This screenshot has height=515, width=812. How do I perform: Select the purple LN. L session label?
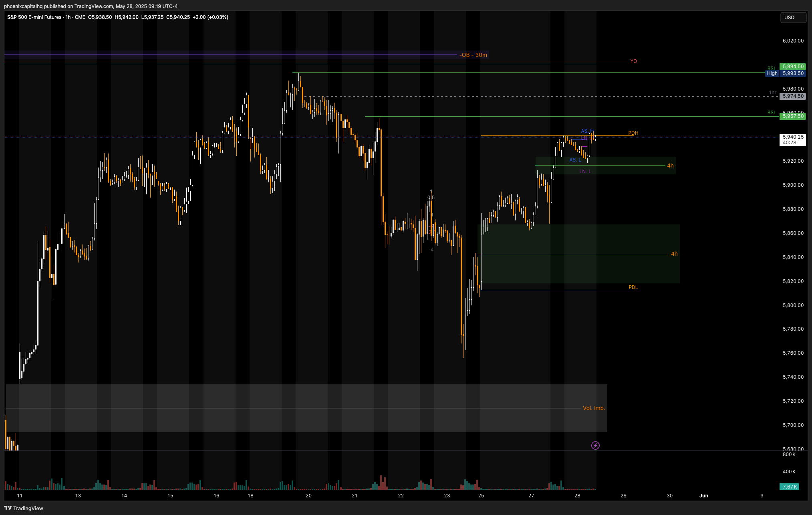585,172
